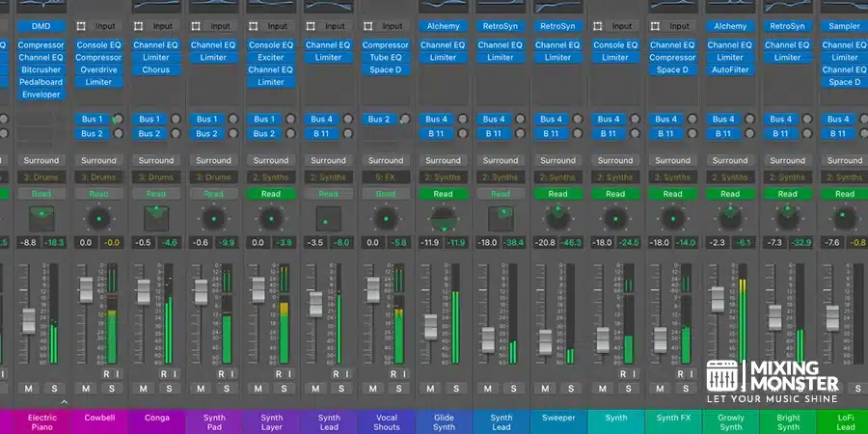Open the EQ thumbnail atop the Synth Layer strip
Image resolution: width=868 pixels, height=434 pixels.
(x=270, y=7)
